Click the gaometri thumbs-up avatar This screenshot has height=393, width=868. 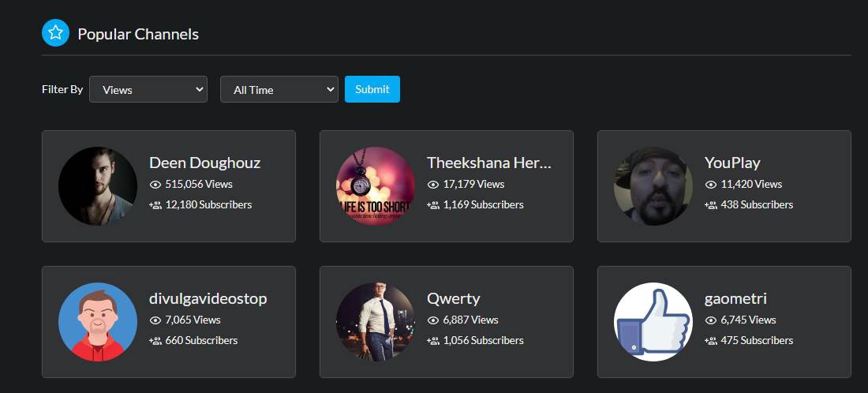point(653,322)
